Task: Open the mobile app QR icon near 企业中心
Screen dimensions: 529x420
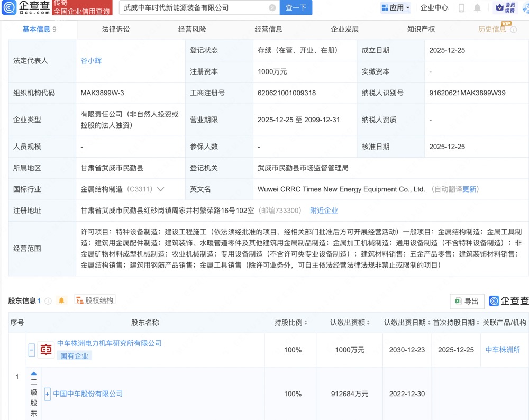Action: tap(461, 7)
